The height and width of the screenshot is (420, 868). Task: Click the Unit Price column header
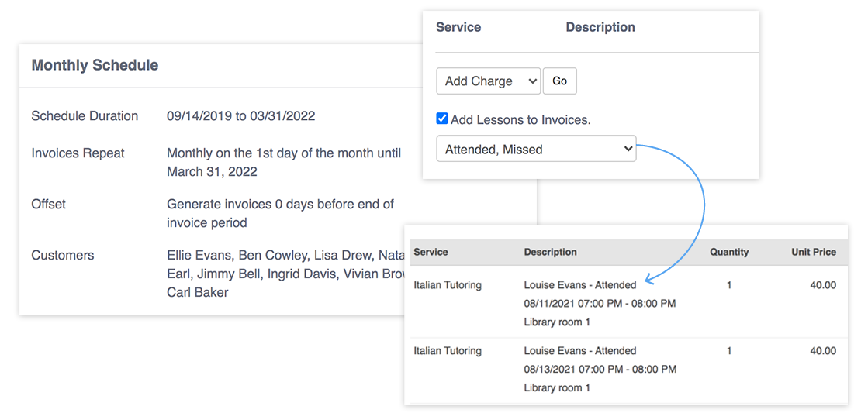coord(814,252)
